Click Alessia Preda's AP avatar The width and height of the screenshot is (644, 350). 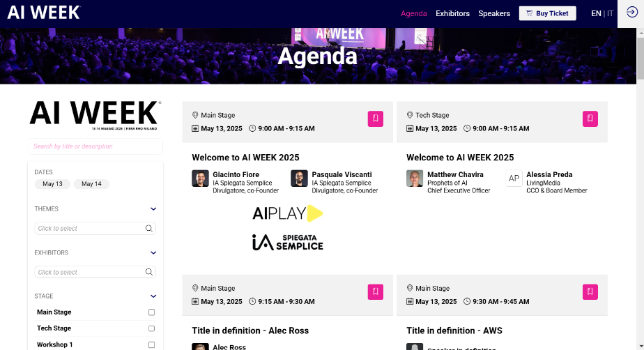point(514,178)
